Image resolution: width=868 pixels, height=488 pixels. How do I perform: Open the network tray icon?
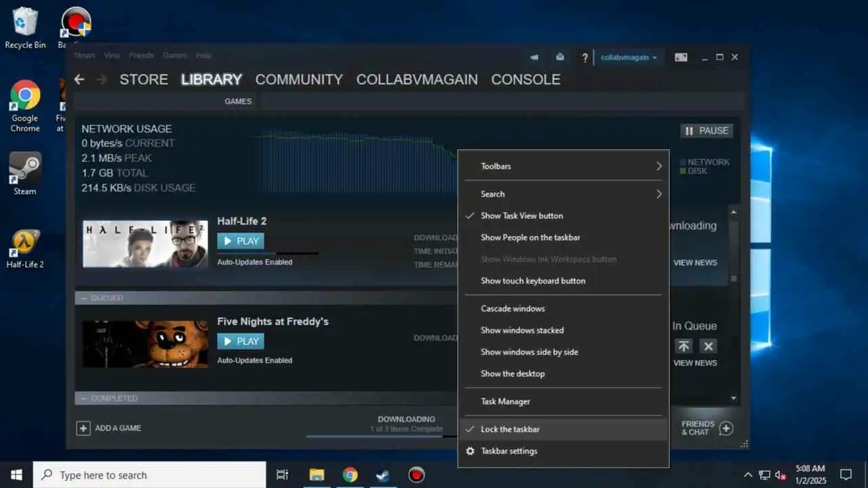(764, 474)
